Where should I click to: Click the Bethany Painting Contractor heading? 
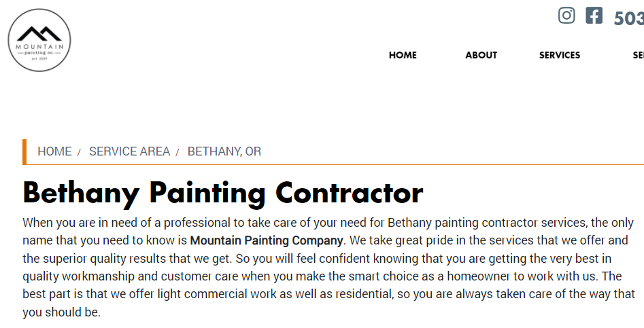(223, 193)
